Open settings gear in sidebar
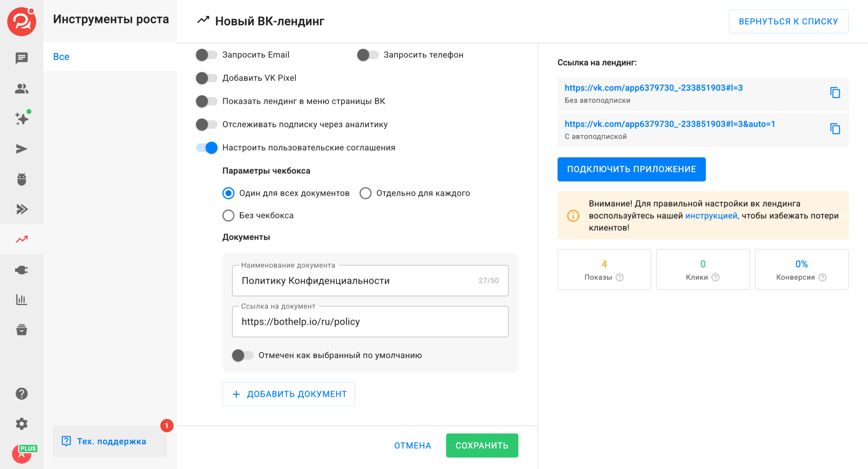Screen dimensions: 868x469 click(x=21, y=424)
